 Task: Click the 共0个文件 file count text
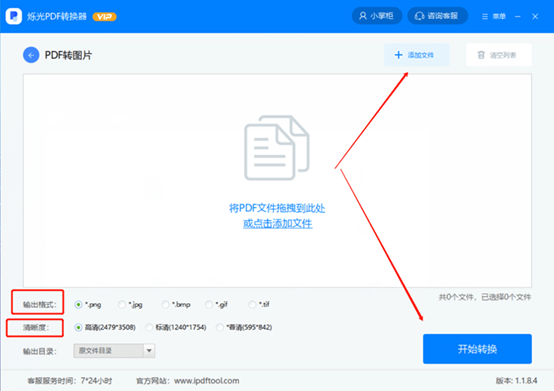456,297
